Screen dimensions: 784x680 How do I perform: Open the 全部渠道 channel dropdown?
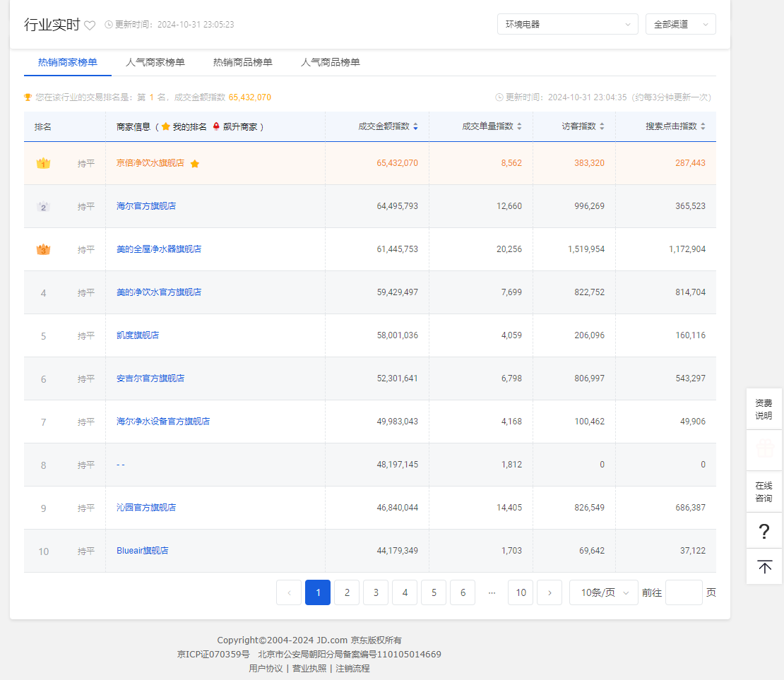click(680, 24)
